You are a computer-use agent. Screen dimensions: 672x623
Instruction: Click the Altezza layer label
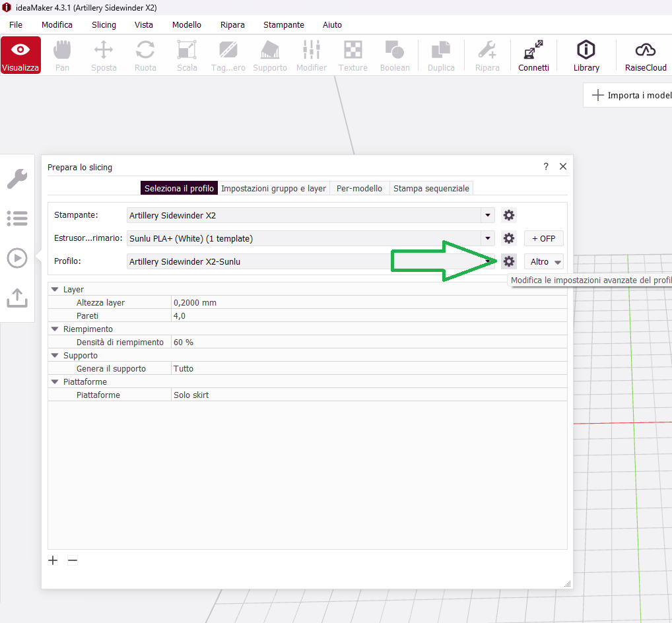point(100,302)
